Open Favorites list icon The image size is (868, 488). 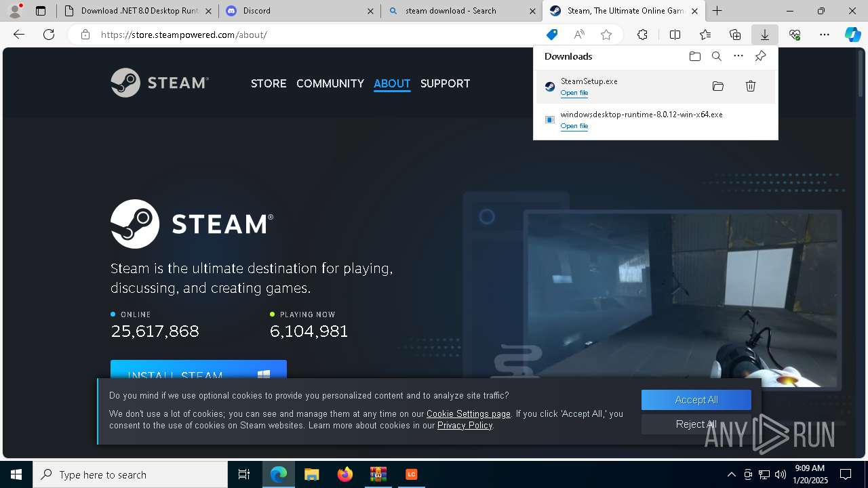point(705,35)
